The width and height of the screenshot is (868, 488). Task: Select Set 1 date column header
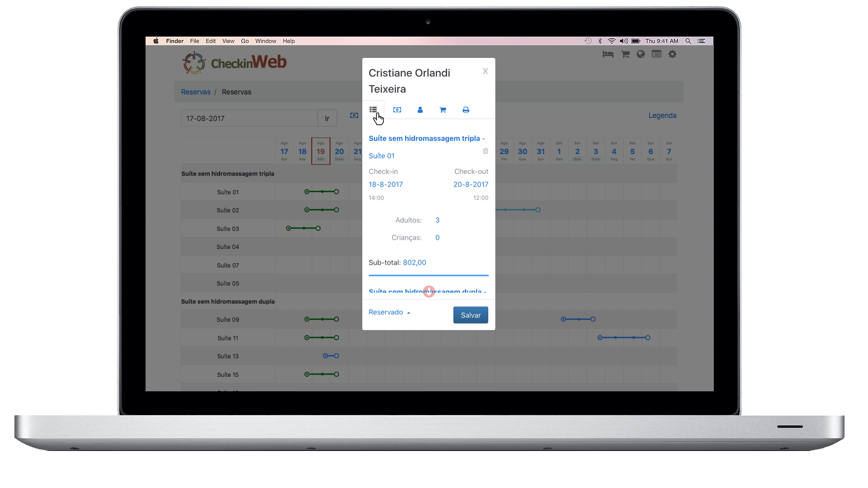point(559,151)
